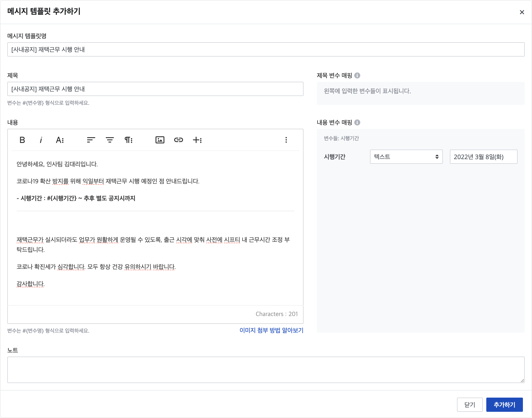
Task: Toggle bold formatting in the editor toolbar
Action: [22, 140]
